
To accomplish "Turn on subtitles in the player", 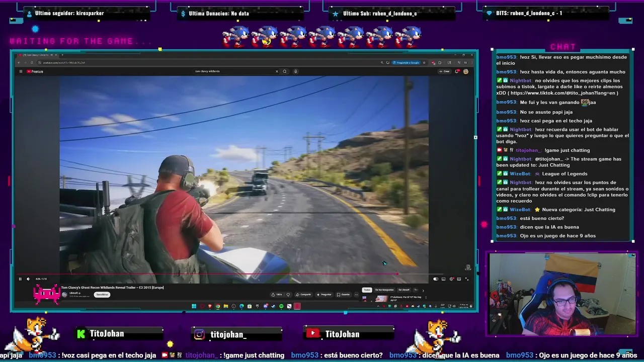I will [x=443, y=279].
